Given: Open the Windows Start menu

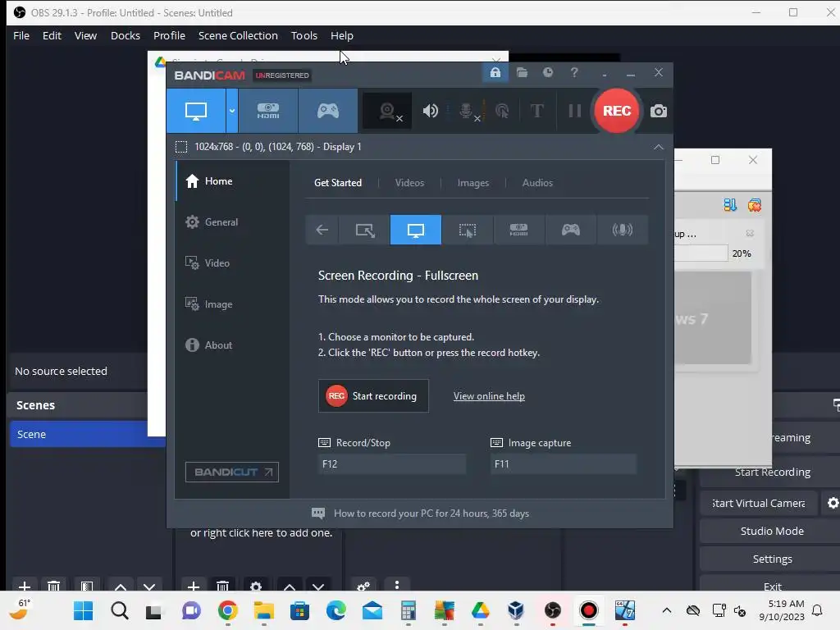Looking at the screenshot, I should [x=83, y=610].
